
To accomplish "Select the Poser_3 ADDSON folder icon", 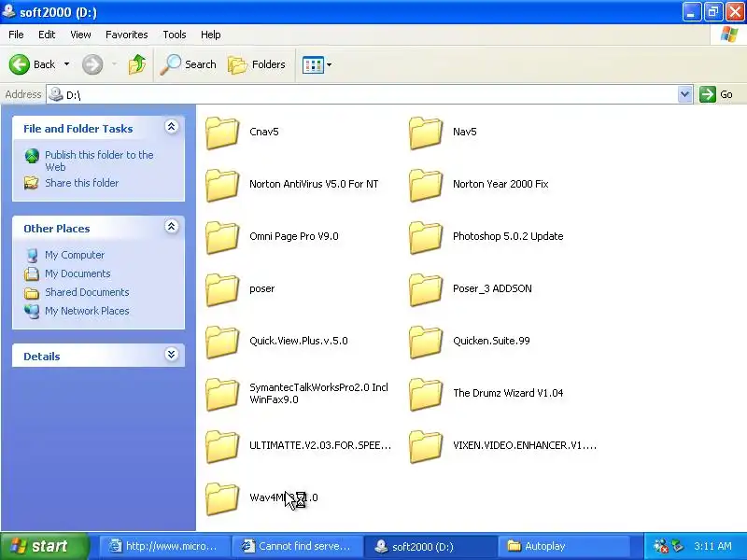I will pos(426,290).
